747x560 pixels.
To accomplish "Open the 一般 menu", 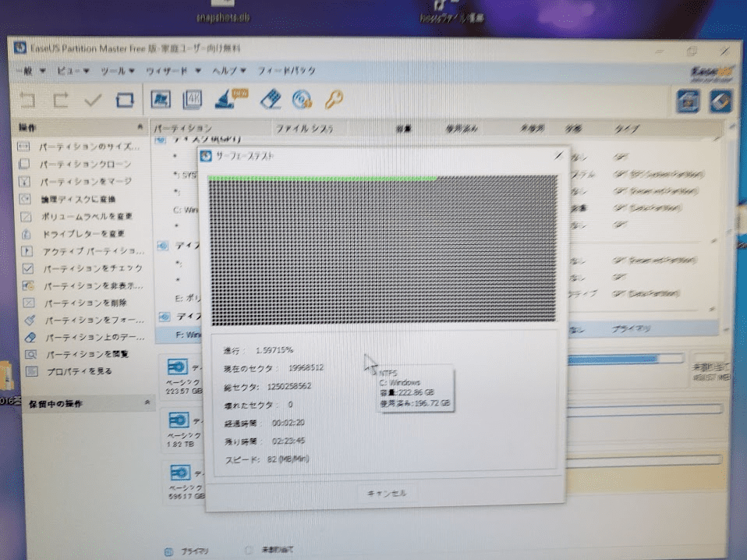I will pyautogui.click(x=31, y=71).
